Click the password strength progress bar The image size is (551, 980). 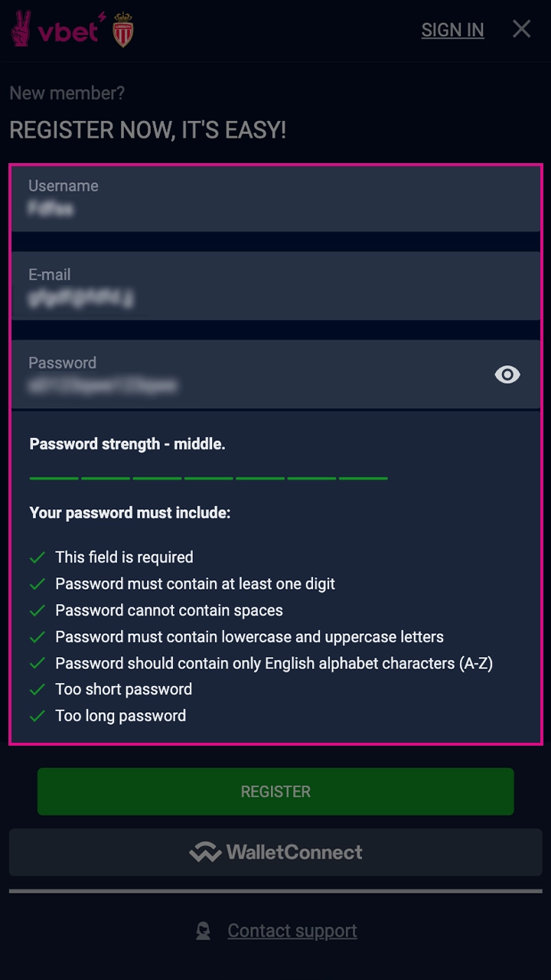[x=208, y=478]
